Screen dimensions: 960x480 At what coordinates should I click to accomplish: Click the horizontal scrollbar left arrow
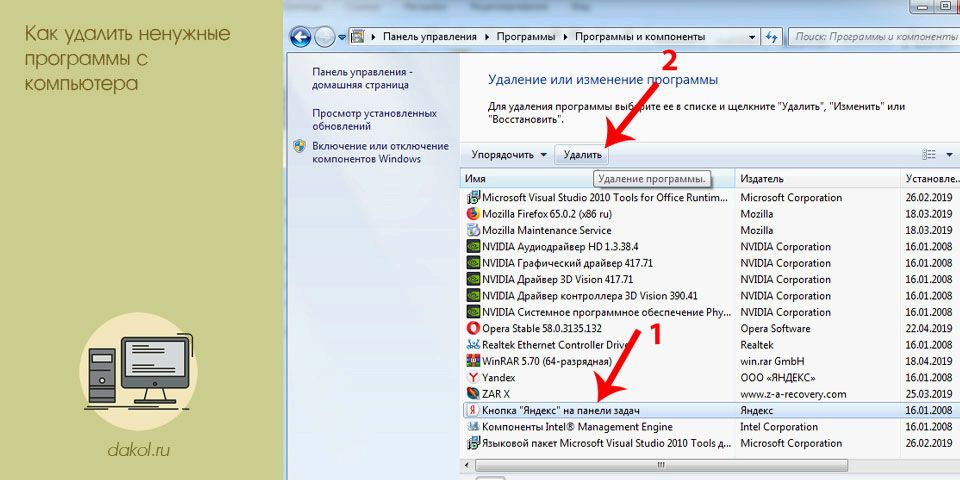[468, 465]
